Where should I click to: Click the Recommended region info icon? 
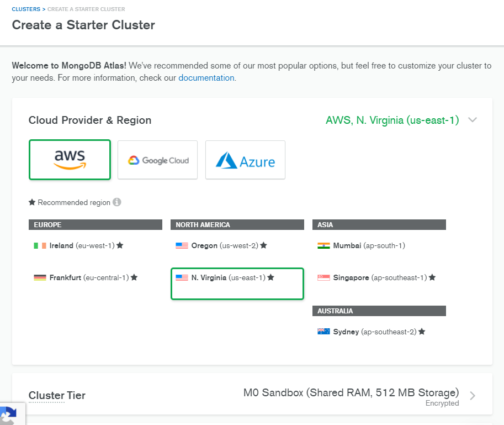[x=117, y=202]
